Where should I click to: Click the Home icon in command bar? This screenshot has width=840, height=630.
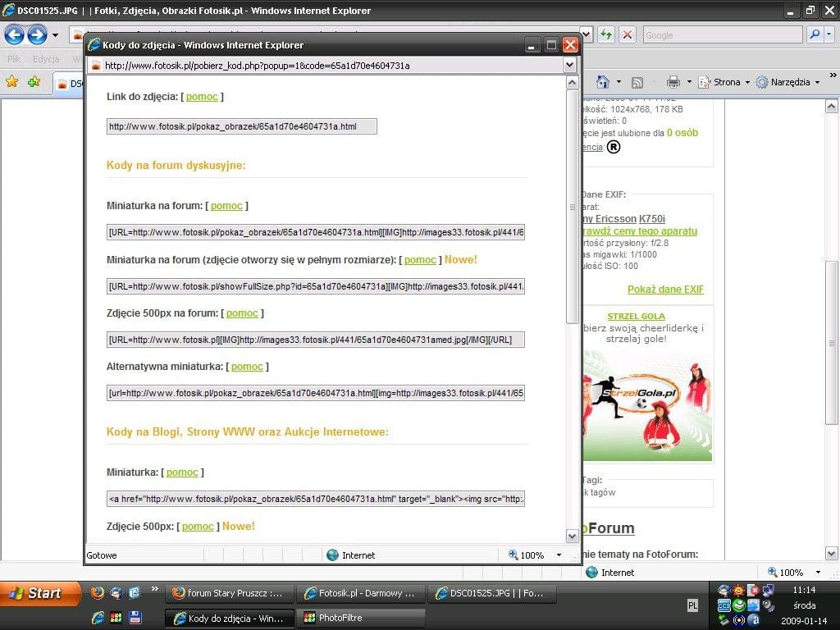[603, 82]
